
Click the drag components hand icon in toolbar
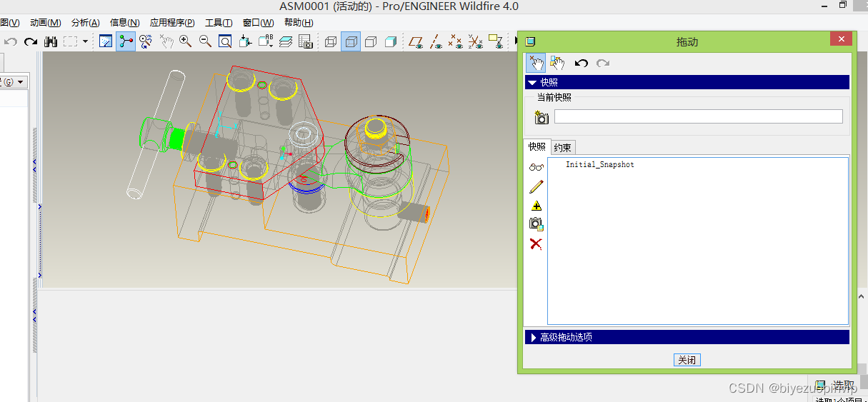point(166,41)
